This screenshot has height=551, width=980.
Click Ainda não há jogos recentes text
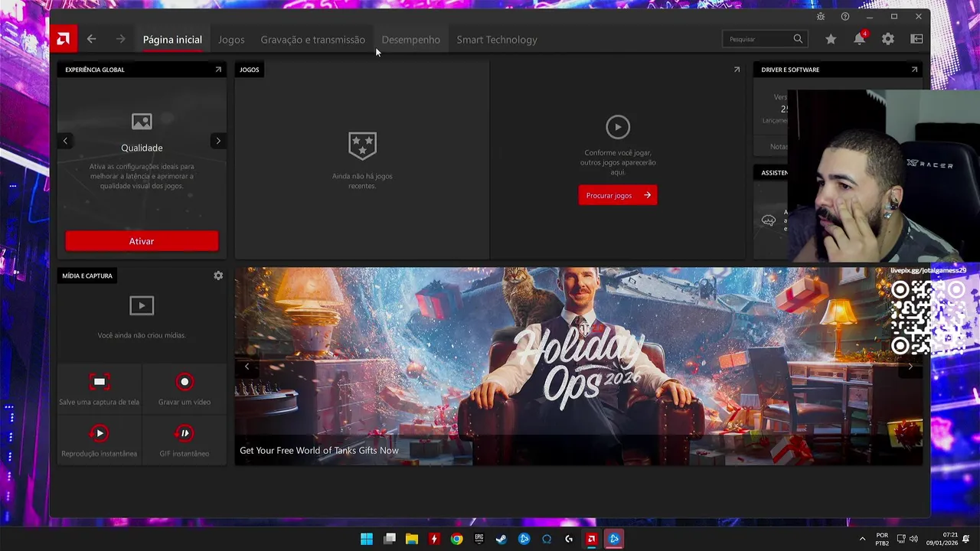(x=362, y=181)
